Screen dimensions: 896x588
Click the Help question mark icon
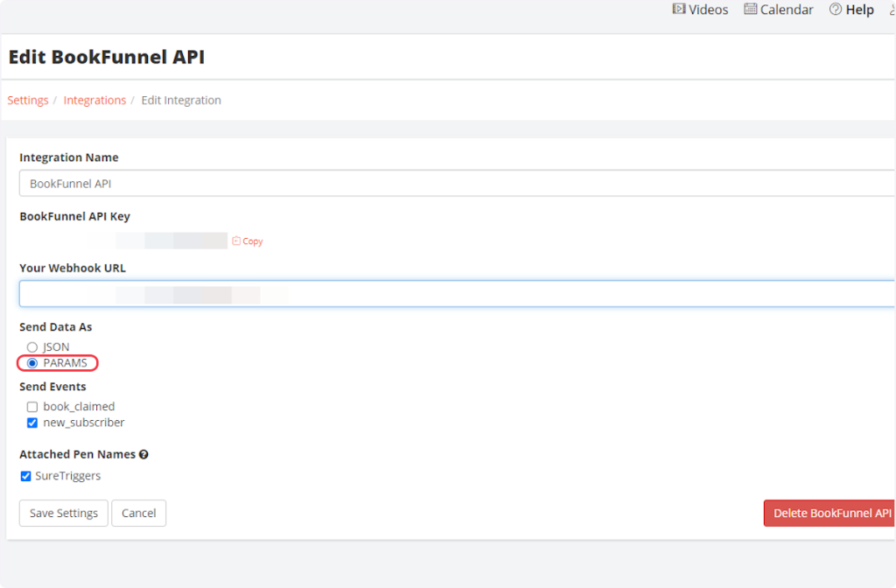[836, 10]
